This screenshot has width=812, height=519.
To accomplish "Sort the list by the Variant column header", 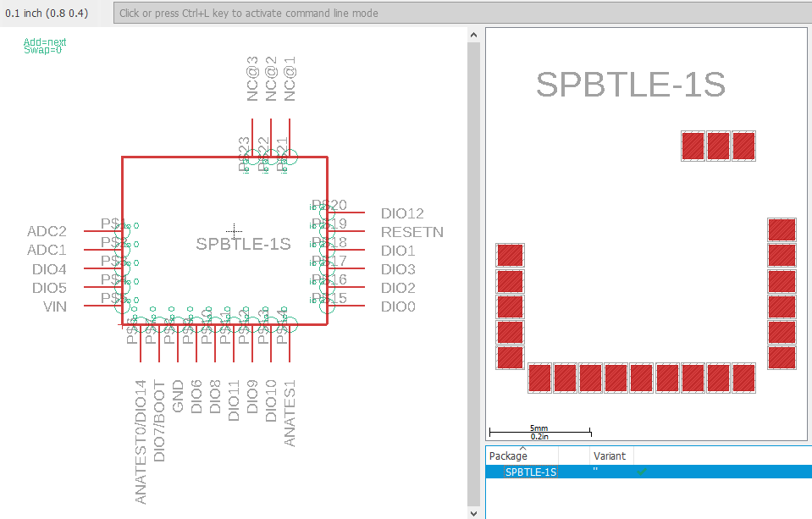I will coord(611,456).
